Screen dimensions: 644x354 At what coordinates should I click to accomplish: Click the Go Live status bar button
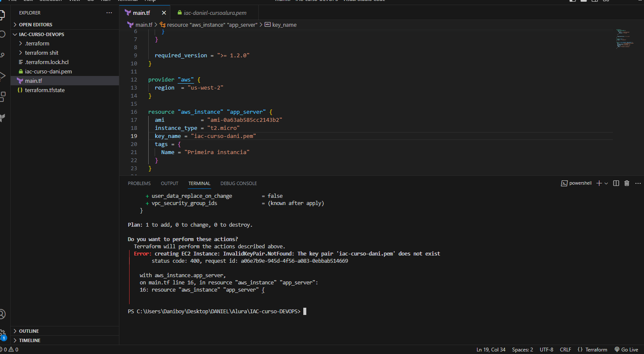click(x=626, y=350)
